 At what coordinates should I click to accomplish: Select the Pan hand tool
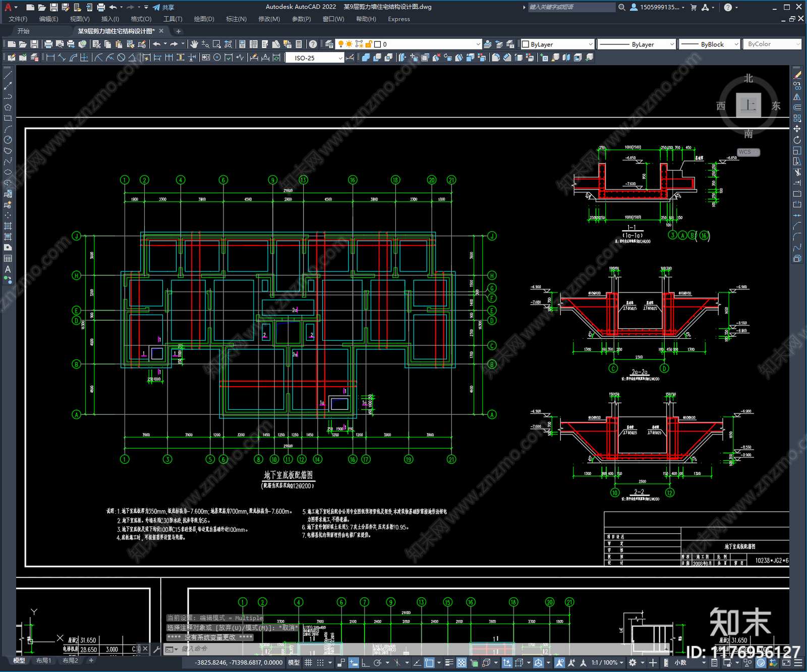tap(194, 44)
